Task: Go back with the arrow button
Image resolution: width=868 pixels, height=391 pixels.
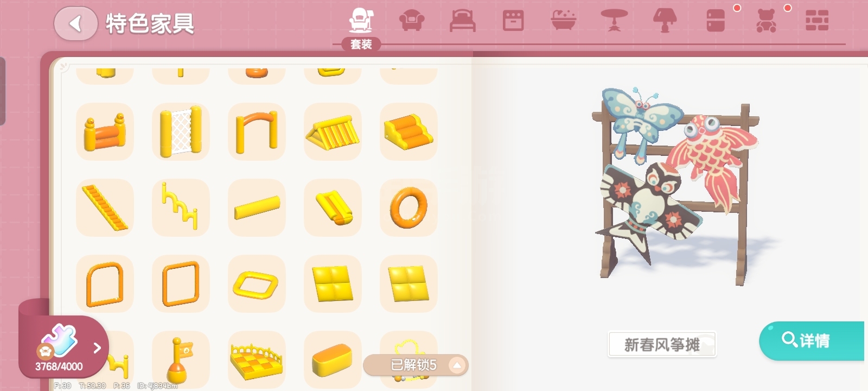Action: pyautogui.click(x=76, y=23)
